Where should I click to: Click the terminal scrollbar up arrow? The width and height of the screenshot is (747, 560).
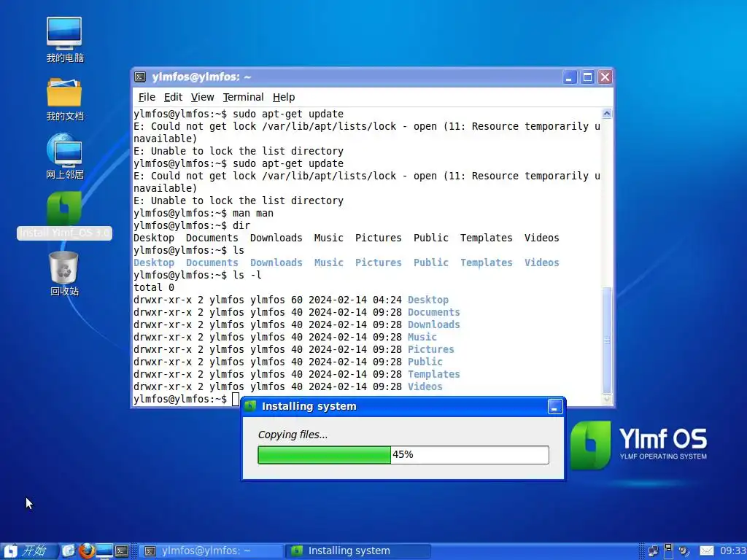tap(607, 113)
